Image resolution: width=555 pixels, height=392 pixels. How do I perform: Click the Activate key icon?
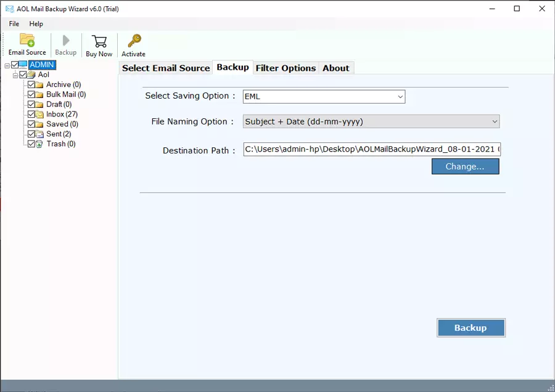134,41
